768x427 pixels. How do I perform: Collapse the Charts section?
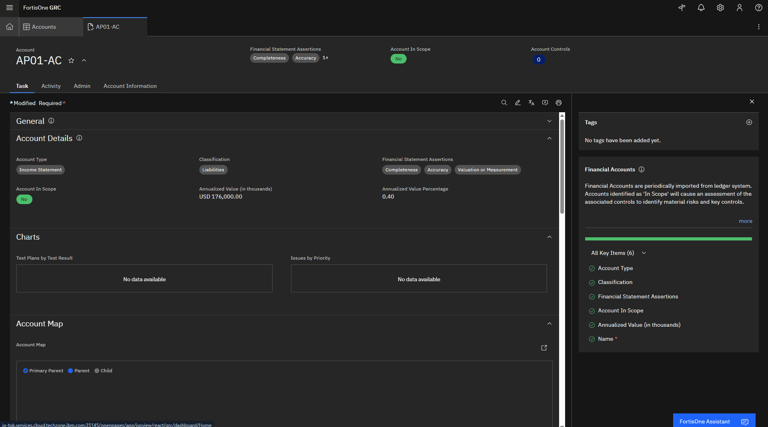[x=549, y=237]
